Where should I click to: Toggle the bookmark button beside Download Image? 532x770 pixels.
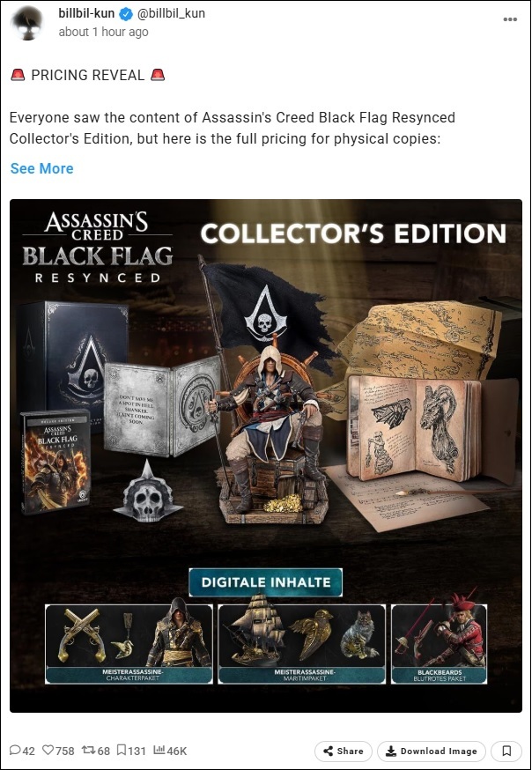[506, 751]
